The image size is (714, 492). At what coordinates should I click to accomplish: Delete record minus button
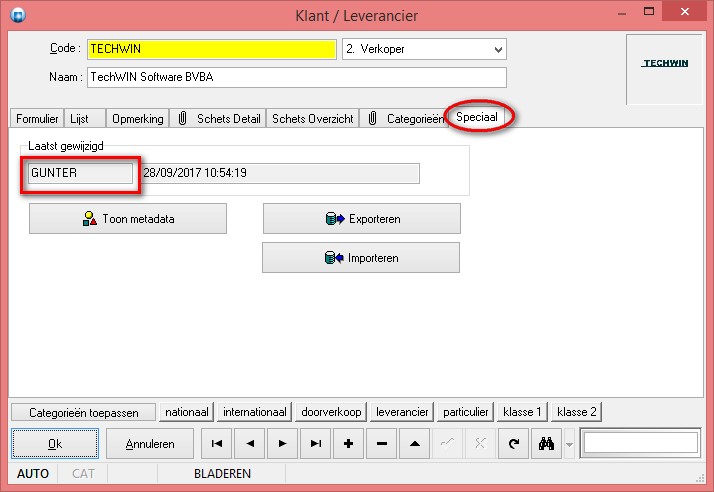click(382, 443)
